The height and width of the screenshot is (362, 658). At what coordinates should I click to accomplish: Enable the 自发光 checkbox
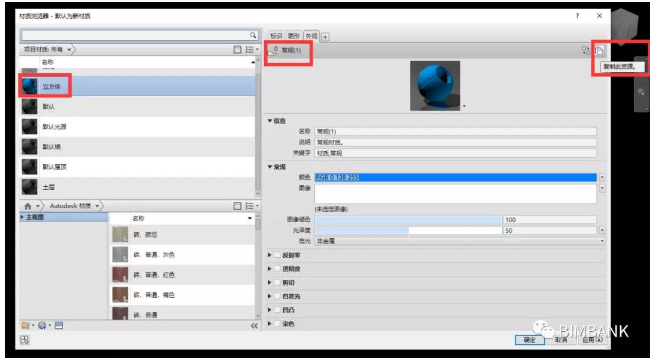277,296
